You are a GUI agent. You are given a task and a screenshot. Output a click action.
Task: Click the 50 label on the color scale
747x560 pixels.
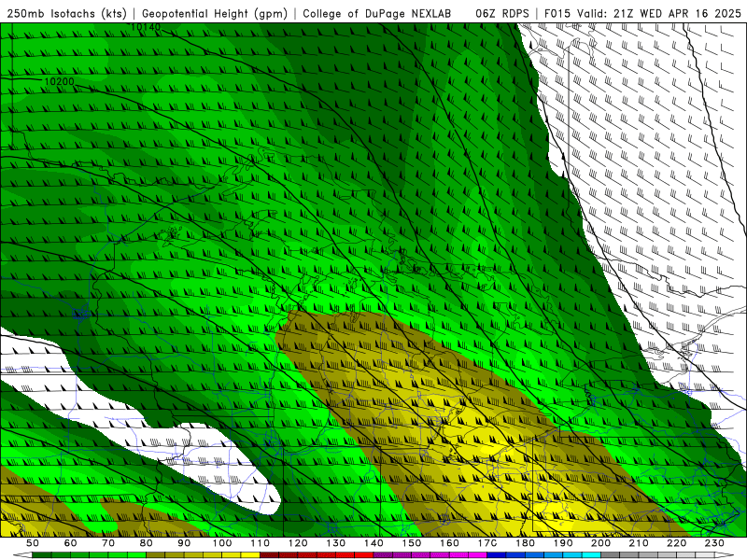(33, 543)
